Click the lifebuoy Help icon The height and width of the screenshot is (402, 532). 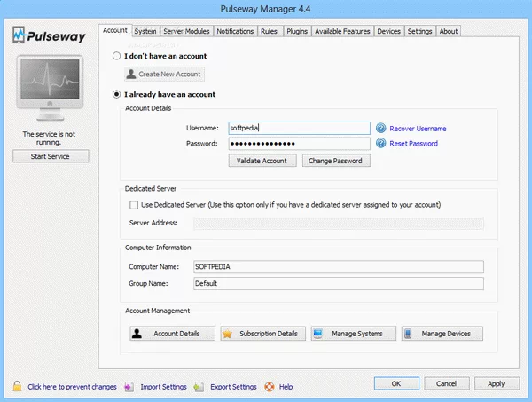[270, 387]
